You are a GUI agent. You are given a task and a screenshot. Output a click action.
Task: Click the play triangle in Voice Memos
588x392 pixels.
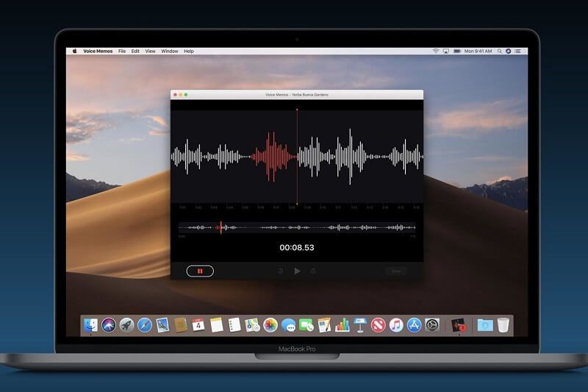(x=297, y=271)
